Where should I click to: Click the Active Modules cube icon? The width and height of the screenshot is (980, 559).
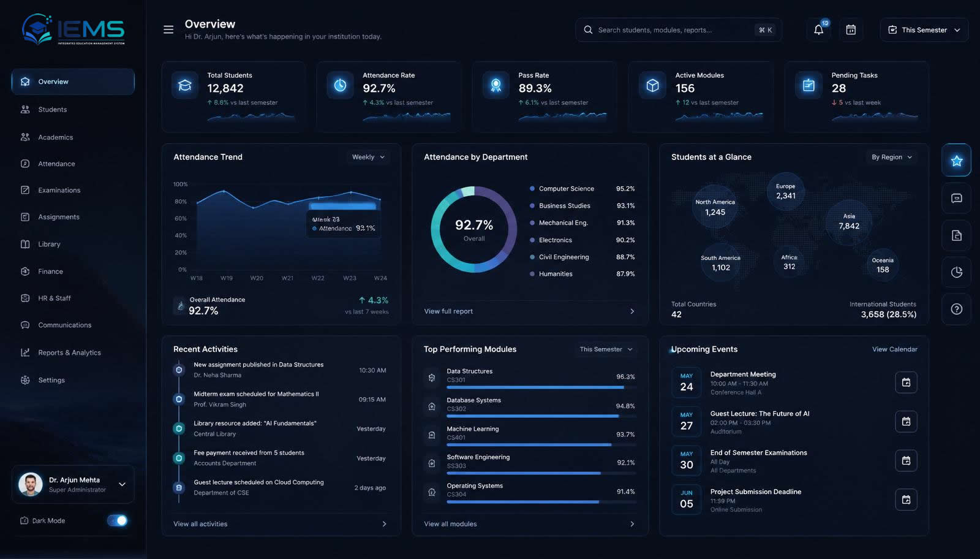point(652,86)
